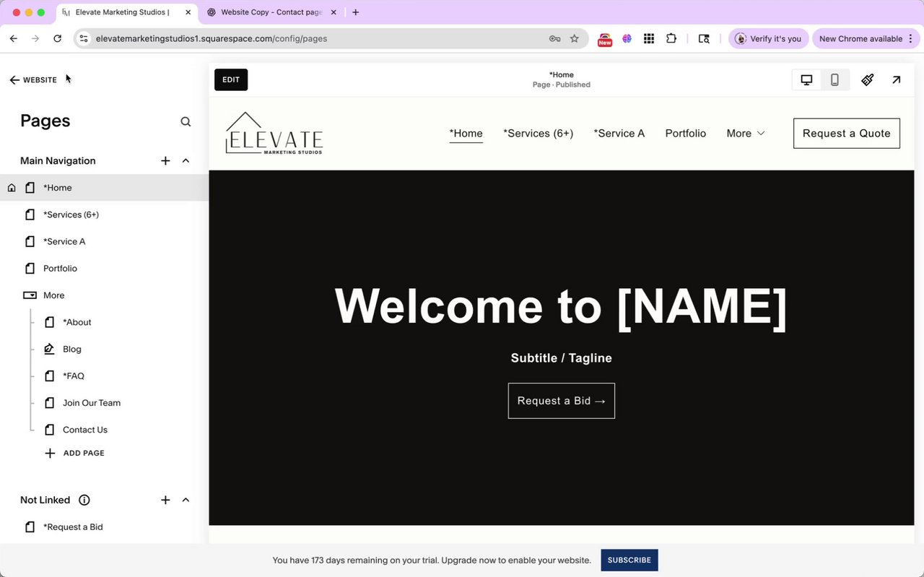Expand the More dropdown in site navigation

click(x=746, y=133)
